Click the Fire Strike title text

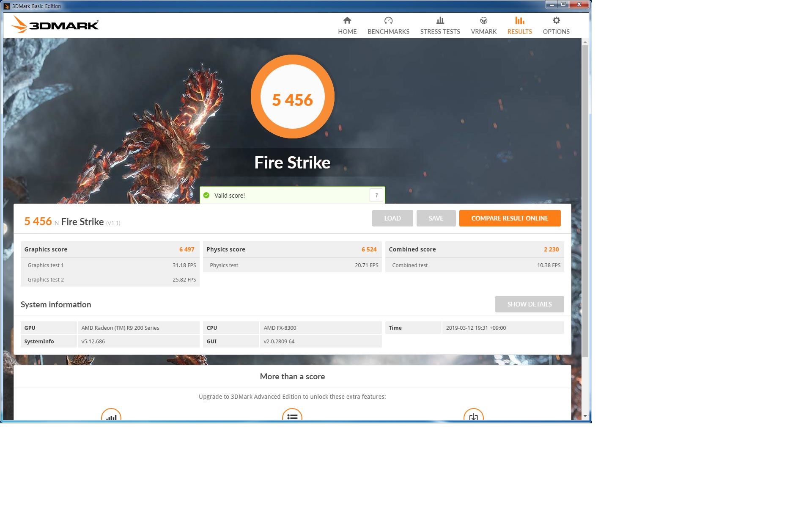tap(292, 163)
